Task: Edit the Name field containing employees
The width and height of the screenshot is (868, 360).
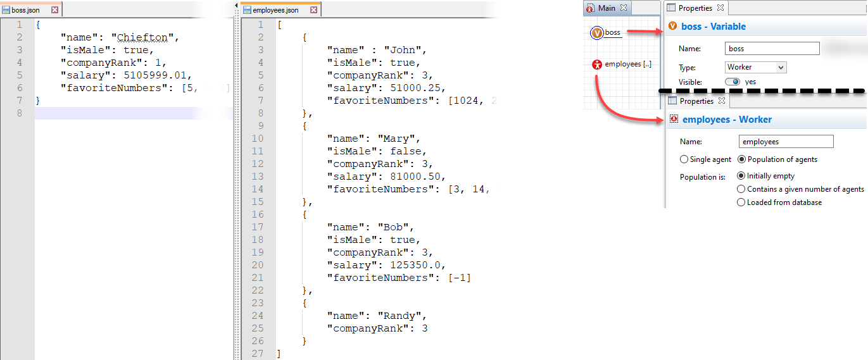Action: tap(786, 142)
